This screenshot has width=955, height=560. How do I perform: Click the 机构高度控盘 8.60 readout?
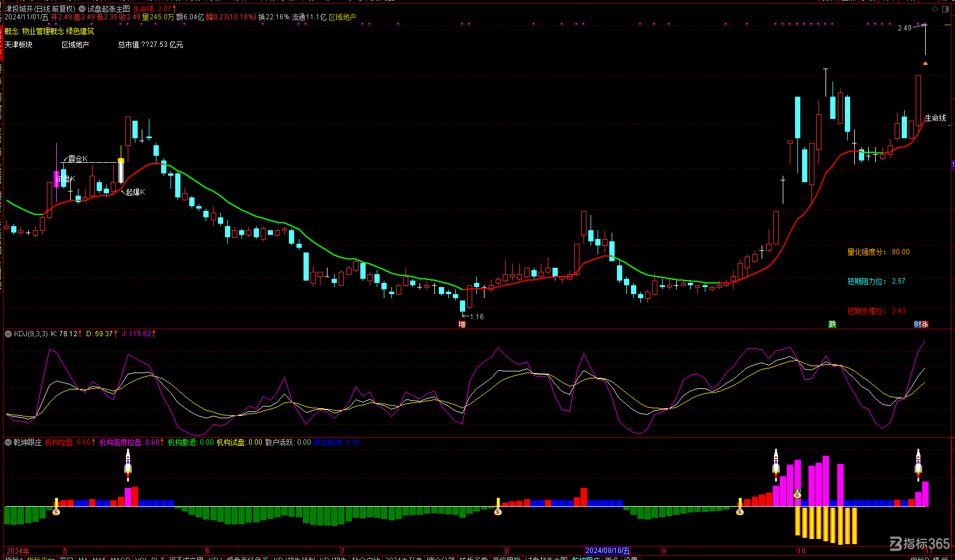(x=131, y=442)
